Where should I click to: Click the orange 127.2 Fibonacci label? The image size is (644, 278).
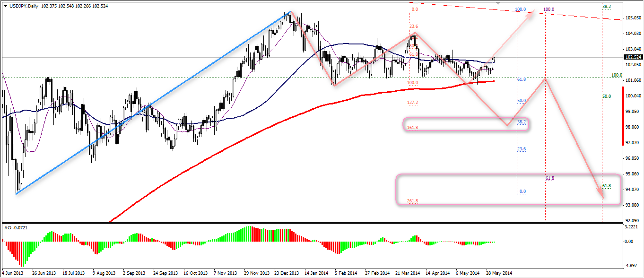coord(412,103)
